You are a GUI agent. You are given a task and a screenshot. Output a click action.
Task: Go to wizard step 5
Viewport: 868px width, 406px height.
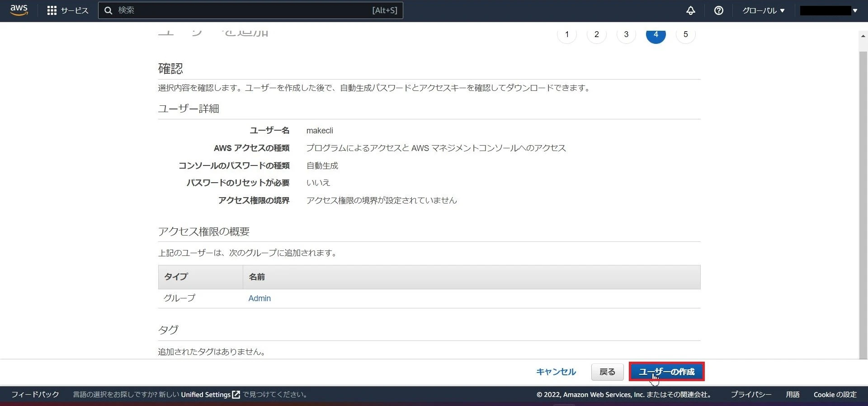[686, 34]
